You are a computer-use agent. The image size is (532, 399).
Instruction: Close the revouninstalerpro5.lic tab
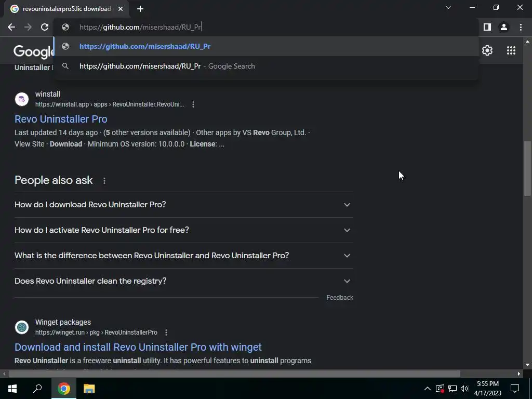pyautogui.click(x=121, y=9)
